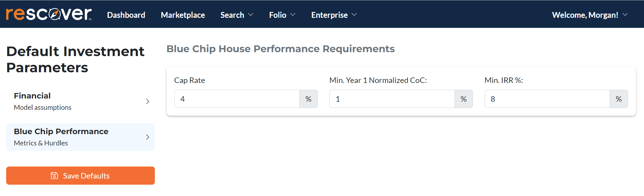The image size is (644, 196).
Task: Click the Default Investment Parameters heading
Action: [x=75, y=59]
